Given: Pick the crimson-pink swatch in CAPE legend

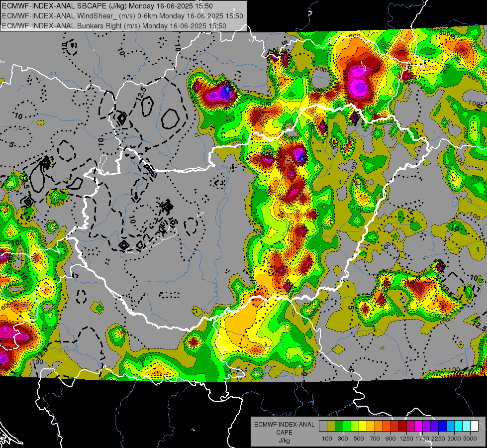Looking at the screenshot, I should [x=410, y=426].
